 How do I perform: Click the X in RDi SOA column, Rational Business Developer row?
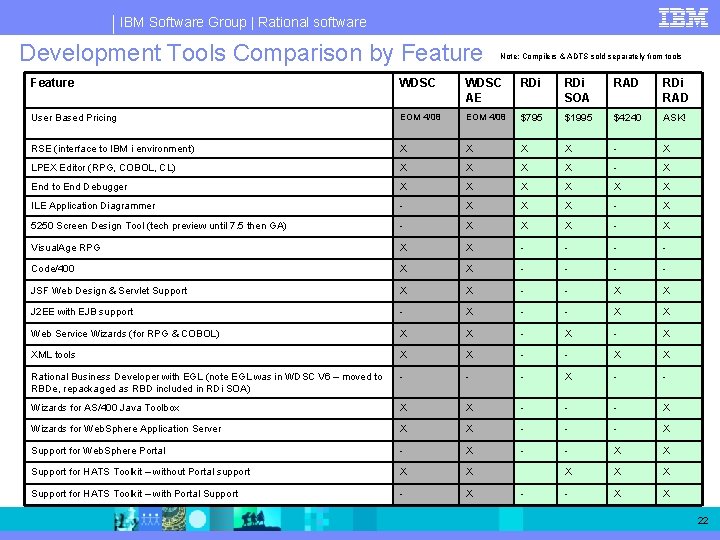(x=568, y=377)
